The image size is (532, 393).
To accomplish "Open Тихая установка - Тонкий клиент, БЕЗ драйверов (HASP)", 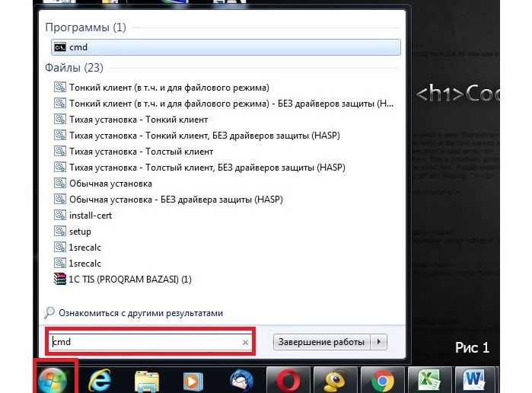I will pyautogui.click(x=205, y=136).
